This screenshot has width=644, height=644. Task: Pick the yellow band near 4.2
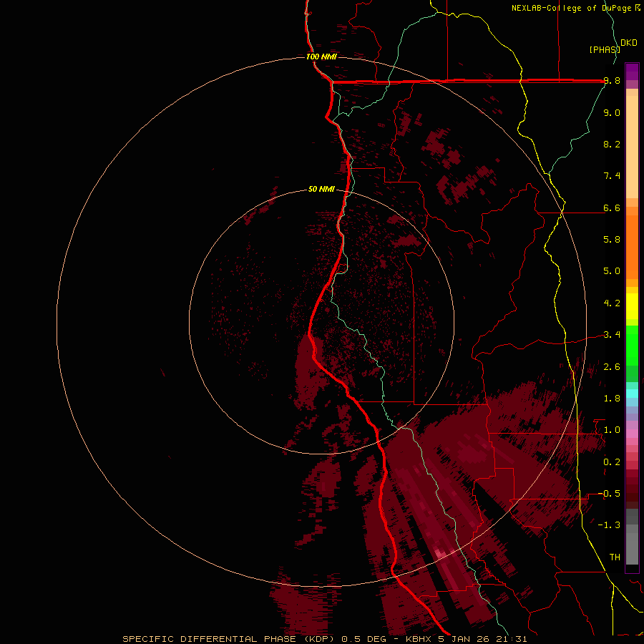pos(632,306)
